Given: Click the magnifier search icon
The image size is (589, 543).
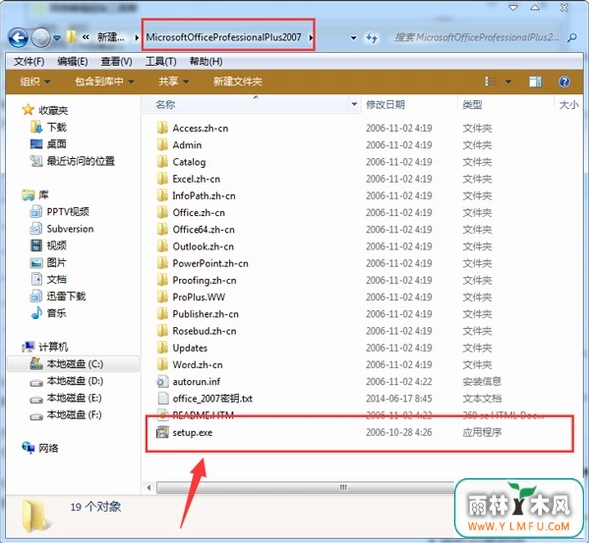Looking at the screenshot, I should tap(572, 37).
